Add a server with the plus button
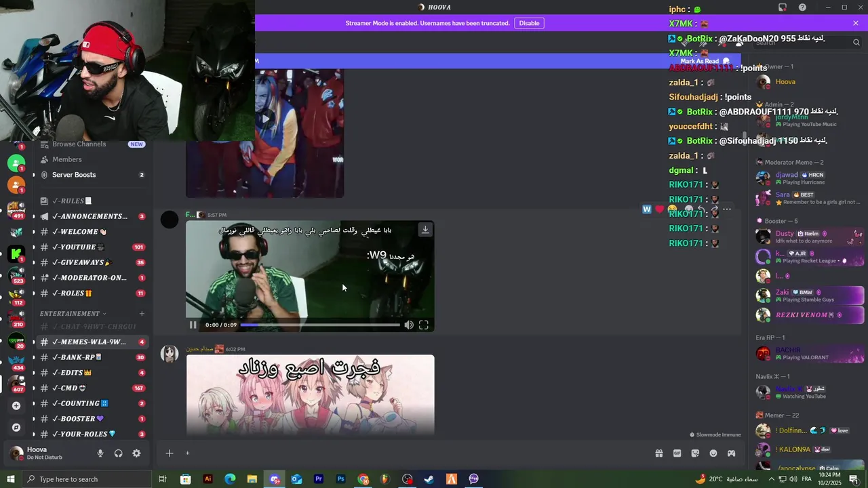868x488 pixels. pos(16,405)
